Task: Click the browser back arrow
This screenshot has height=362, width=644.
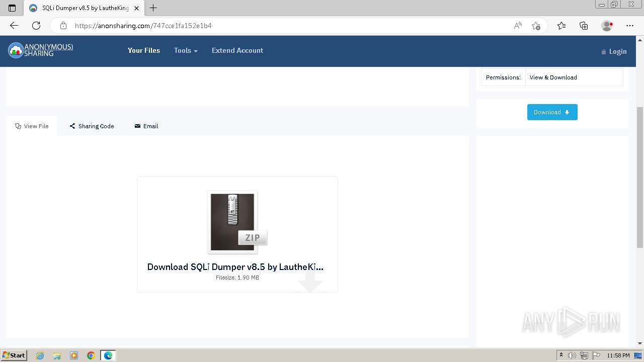Action: tap(14, 26)
